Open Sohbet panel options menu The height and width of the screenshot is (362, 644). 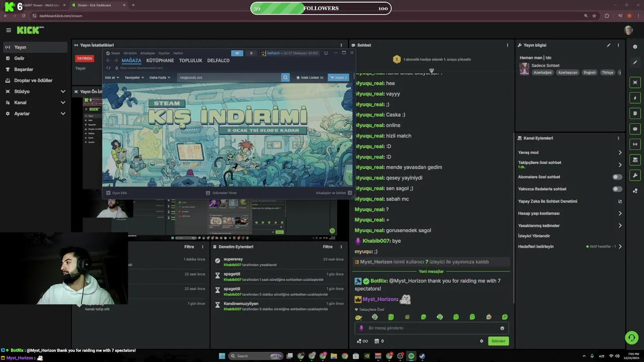507,45
